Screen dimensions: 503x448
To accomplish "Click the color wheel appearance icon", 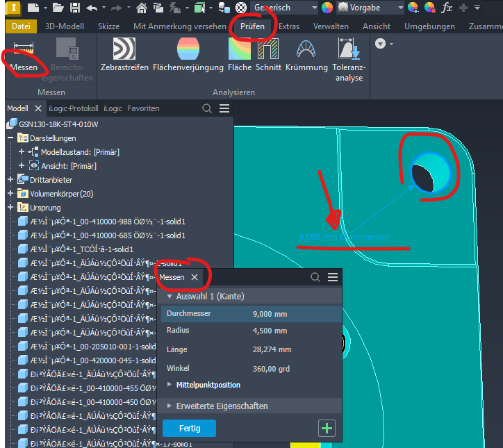I will [327, 8].
